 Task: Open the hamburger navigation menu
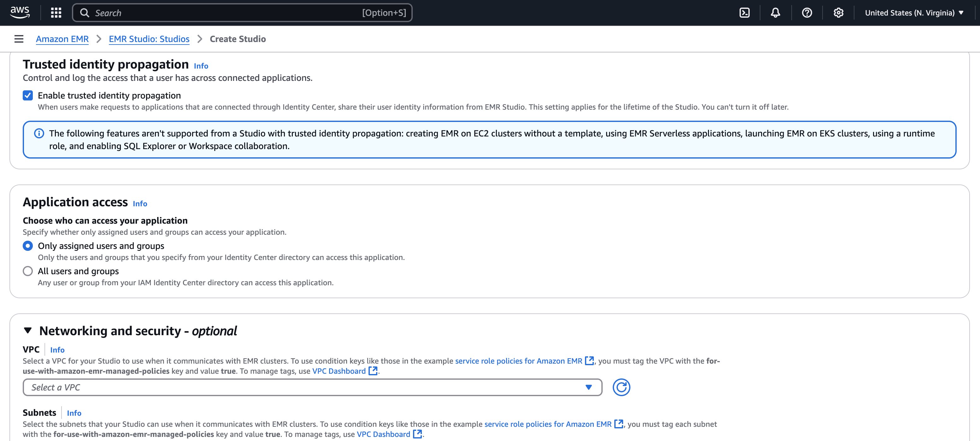point(18,39)
